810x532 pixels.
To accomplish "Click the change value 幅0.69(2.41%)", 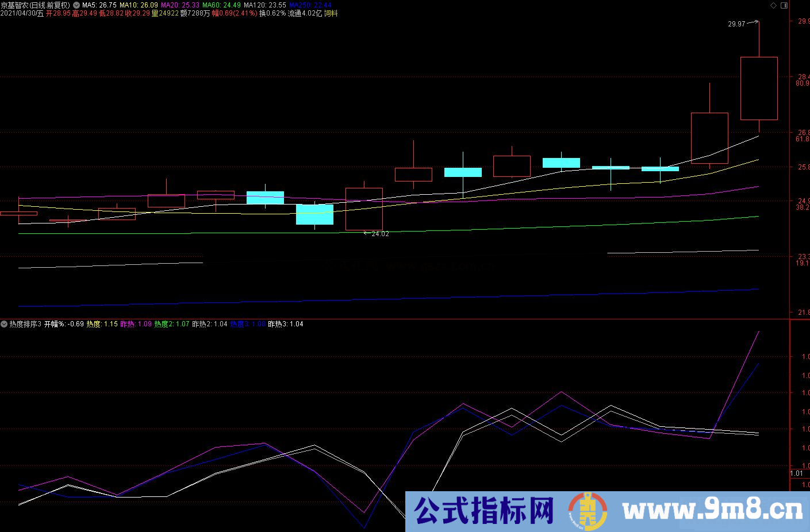I will pos(235,13).
